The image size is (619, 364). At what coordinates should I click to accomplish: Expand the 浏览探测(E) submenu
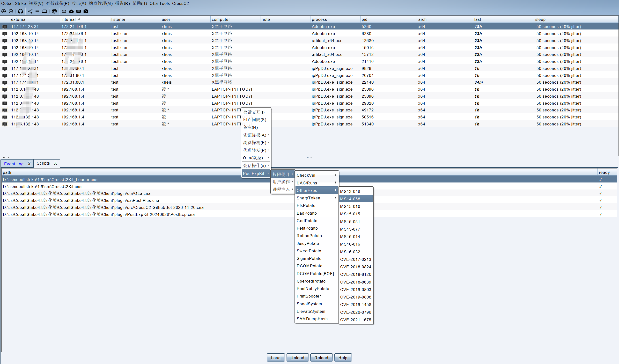256,143
